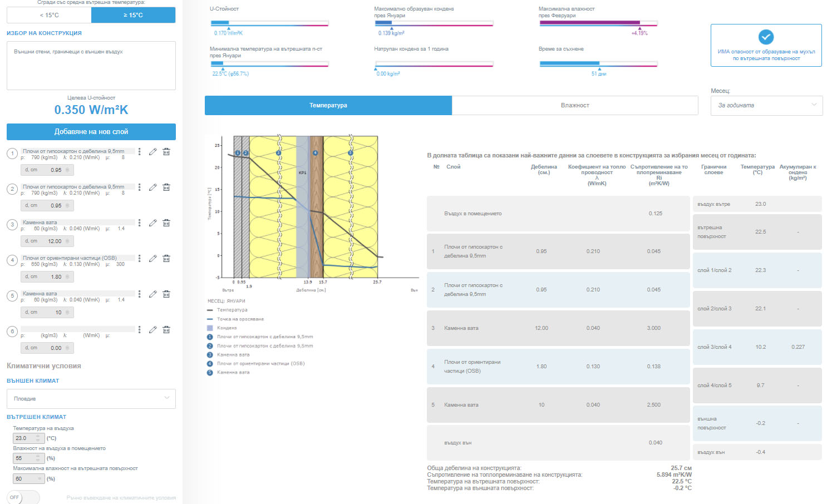Edit layer 1 gypsum board with pencil icon
The height and width of the screenshot is (504, 827).
tap(152, 152)
